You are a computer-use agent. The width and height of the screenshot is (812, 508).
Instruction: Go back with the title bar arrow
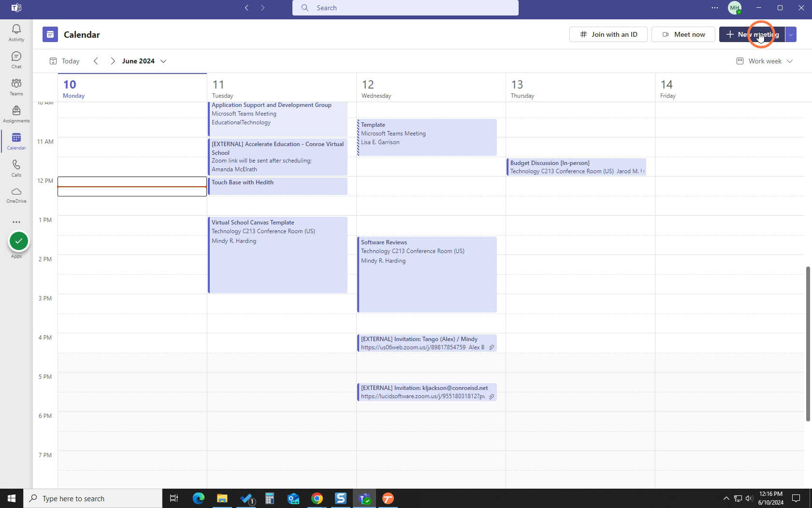point(247,8)
